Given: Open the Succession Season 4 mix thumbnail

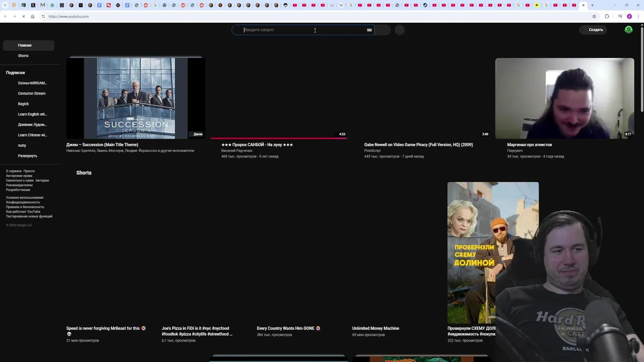Looking at the screenshot, I should click(x=136, y=98).
